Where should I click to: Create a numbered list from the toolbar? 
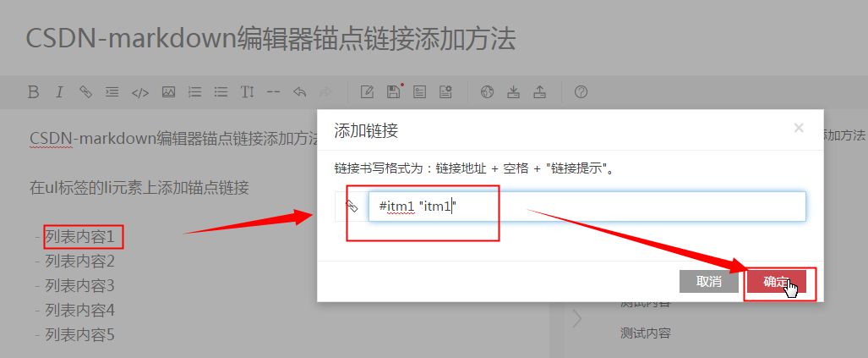coord(195,92)
